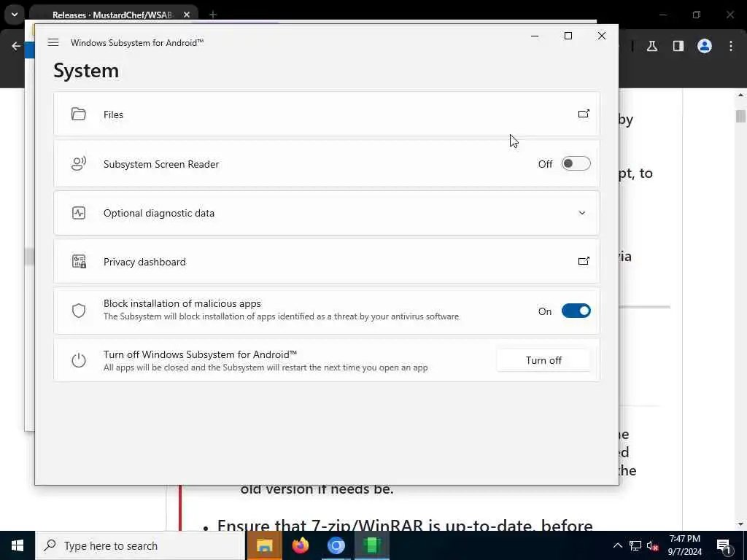
Task: Close the Windows Subsystem for Android window
Action: click(602, 36)
